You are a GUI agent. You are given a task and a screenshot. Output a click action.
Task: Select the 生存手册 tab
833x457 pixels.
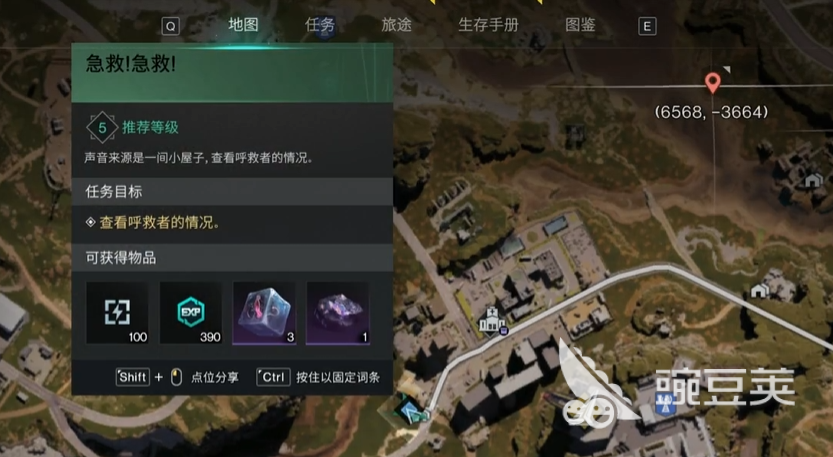tap(488, 24)
